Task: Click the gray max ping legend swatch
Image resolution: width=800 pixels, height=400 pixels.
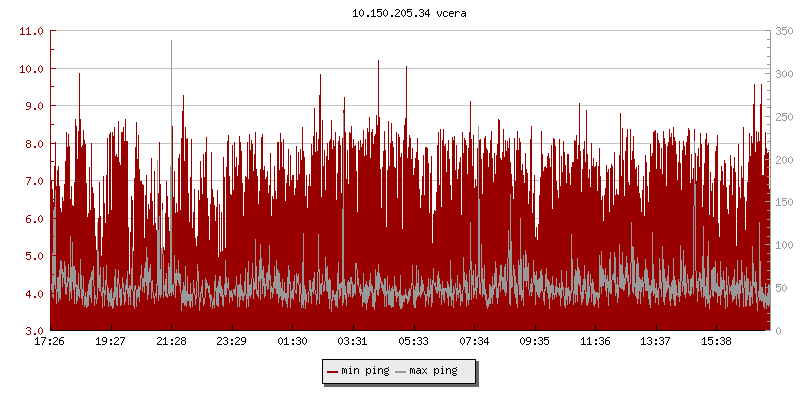Action: point(401,371)
